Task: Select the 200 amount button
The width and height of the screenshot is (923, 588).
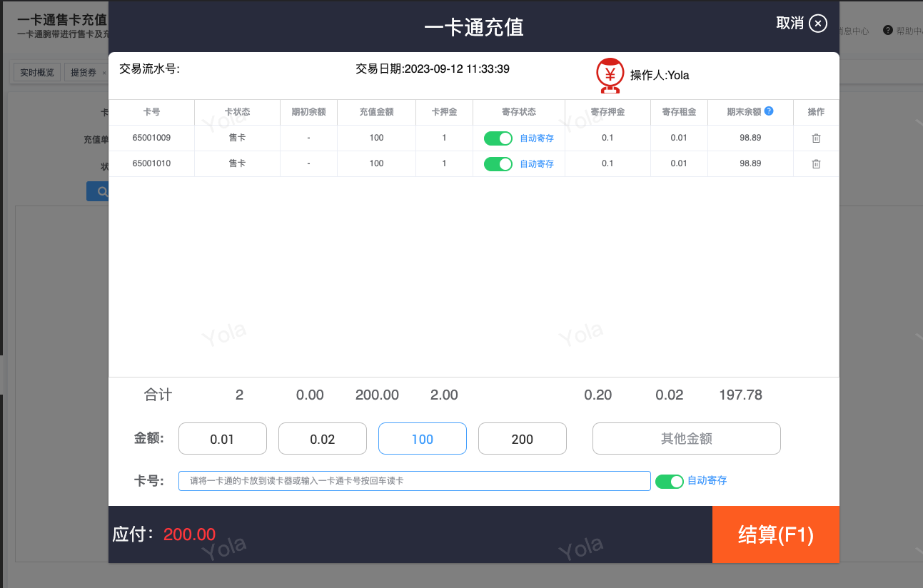Action: [523, 439]
